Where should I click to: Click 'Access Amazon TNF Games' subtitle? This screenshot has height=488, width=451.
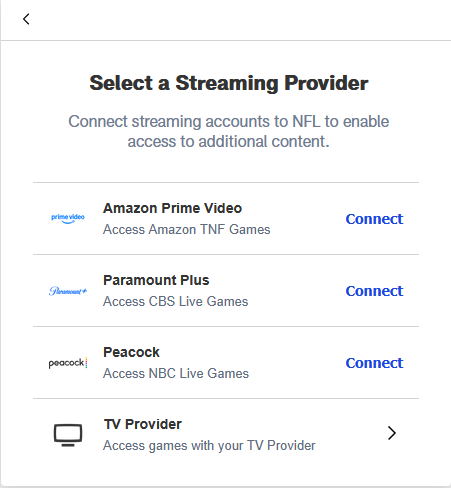(x=187, y=229)
